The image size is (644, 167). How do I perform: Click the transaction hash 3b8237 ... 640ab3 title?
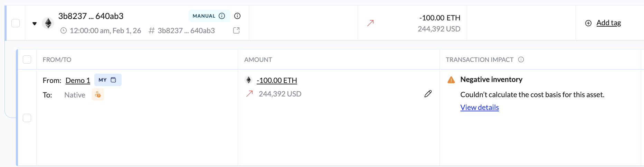click(x=91, y=16)
